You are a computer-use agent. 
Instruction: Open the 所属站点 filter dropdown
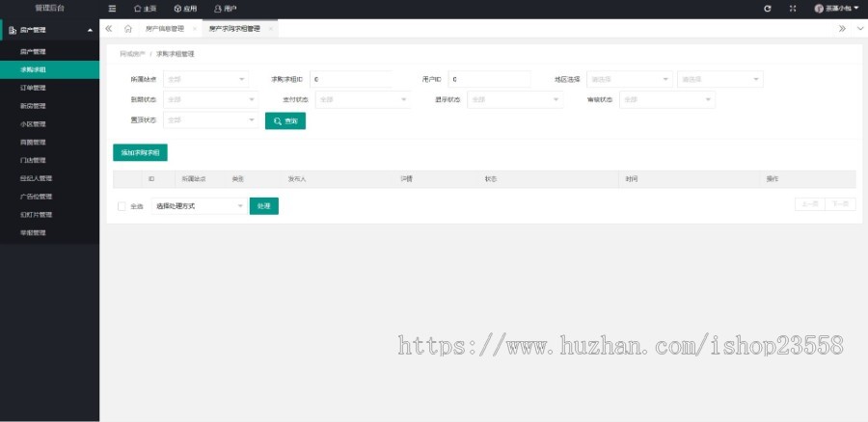(x=206, y=79)
